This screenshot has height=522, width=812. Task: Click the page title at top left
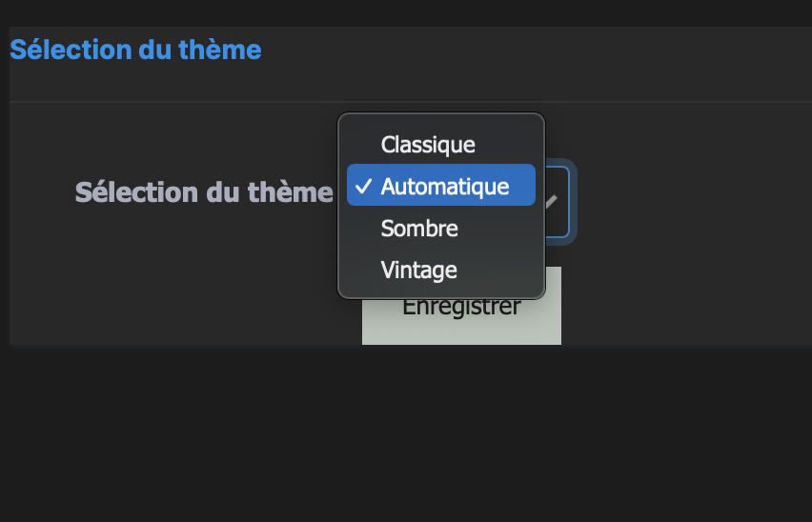[135, 50]
